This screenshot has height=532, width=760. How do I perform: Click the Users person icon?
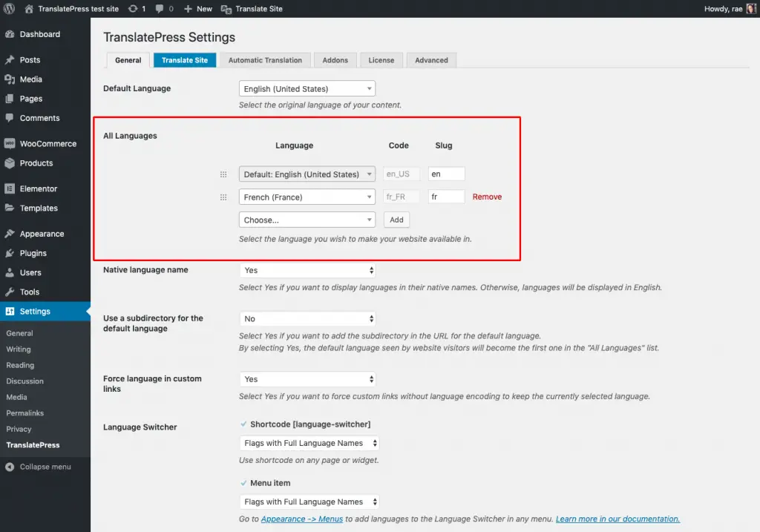pyautogui.click(x=10, y=273)
